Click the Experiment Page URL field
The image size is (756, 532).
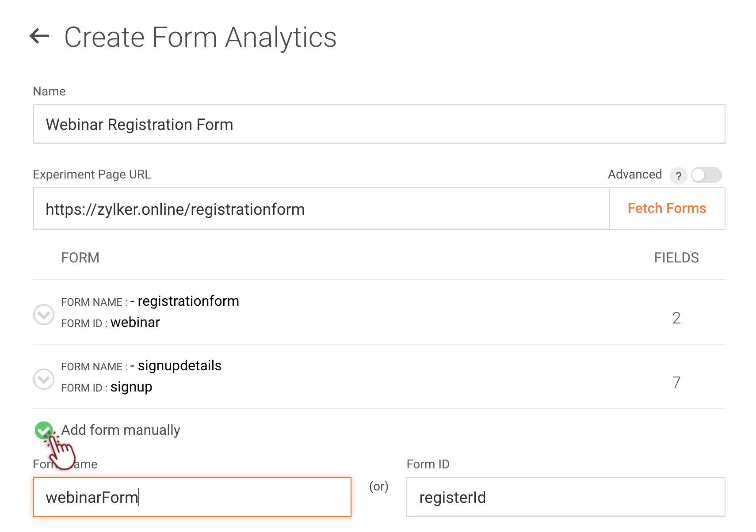(x=321, y=209)
